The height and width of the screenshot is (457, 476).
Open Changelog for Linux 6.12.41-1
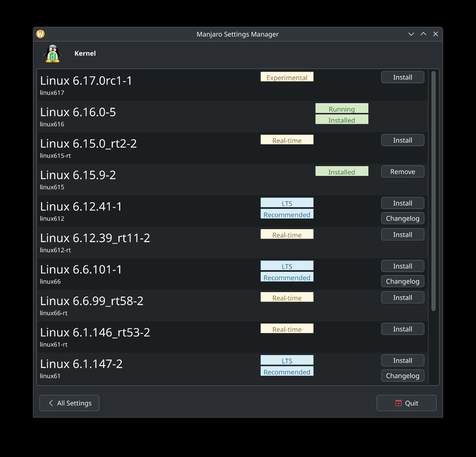pos(402,219)
